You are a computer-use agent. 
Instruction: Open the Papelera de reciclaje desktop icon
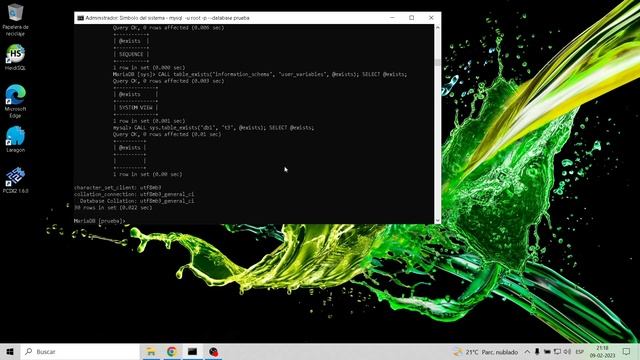tap(16, 19)
